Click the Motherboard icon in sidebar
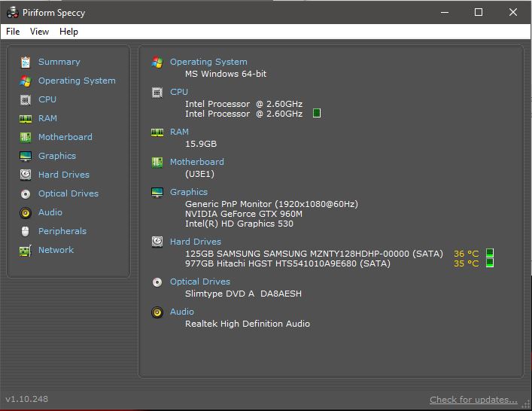 [26, 138]
